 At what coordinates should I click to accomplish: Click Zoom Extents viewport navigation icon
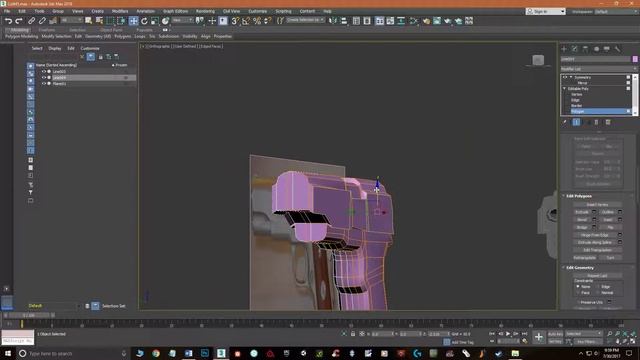(x=625, y=334)
